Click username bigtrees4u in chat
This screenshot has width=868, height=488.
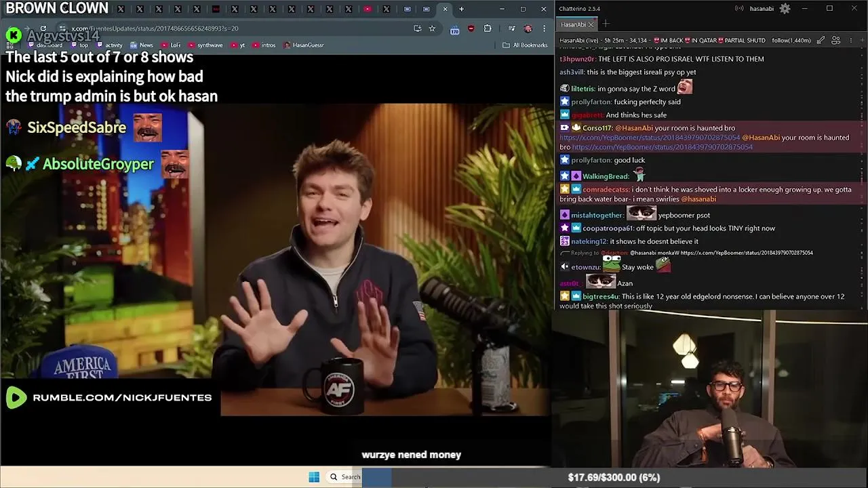click(601, 297)
